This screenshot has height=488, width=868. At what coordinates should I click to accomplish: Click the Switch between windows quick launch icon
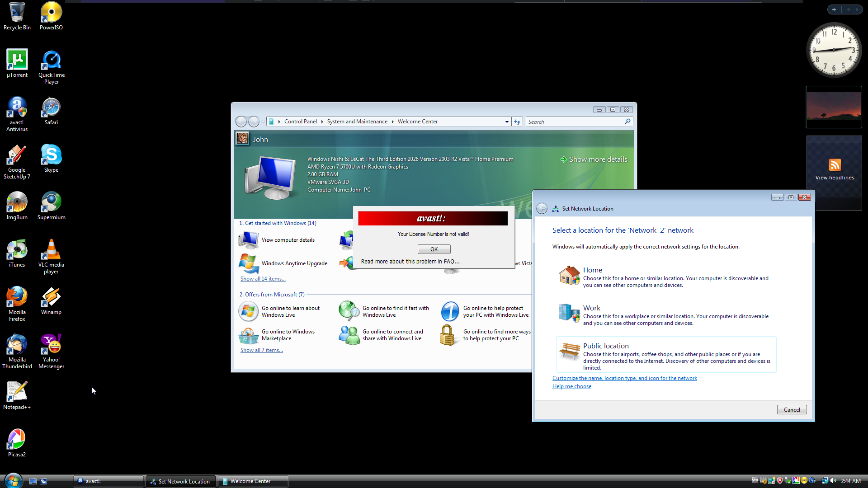point(43,481)
